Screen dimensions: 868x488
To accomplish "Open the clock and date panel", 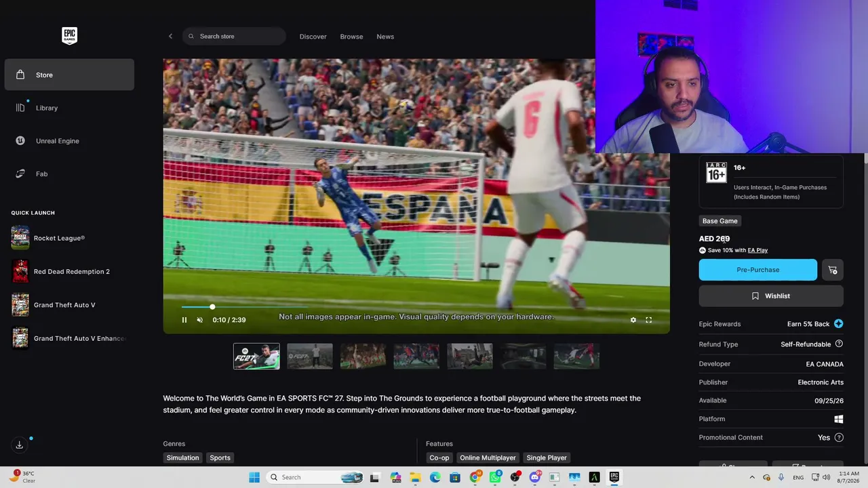I will coord(849,477).
